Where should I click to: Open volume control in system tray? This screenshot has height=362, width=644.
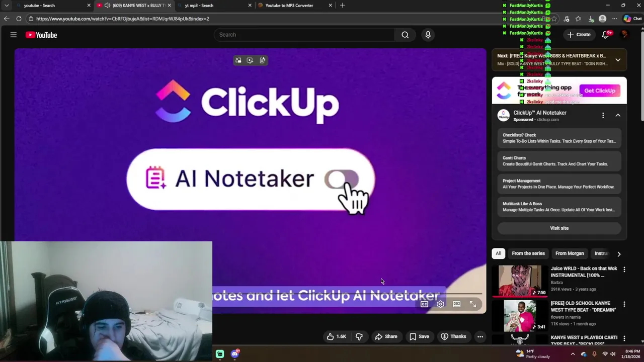pos(613,354)
